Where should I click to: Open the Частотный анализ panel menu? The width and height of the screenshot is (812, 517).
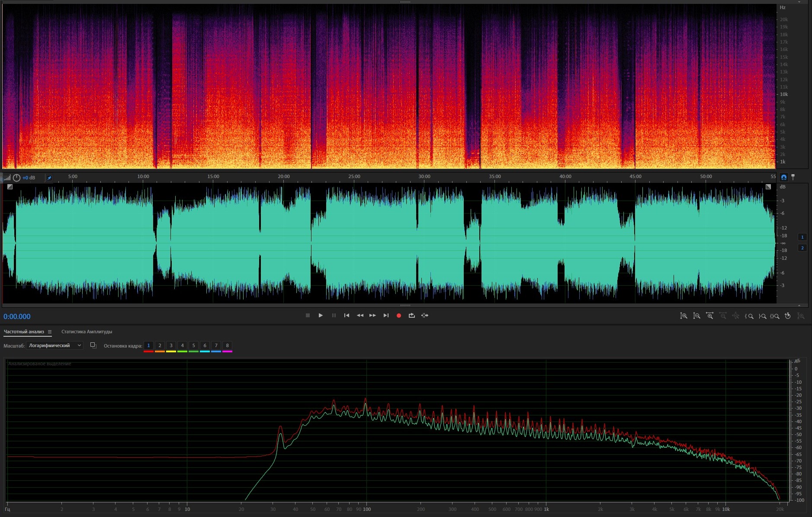coord(50,332)
